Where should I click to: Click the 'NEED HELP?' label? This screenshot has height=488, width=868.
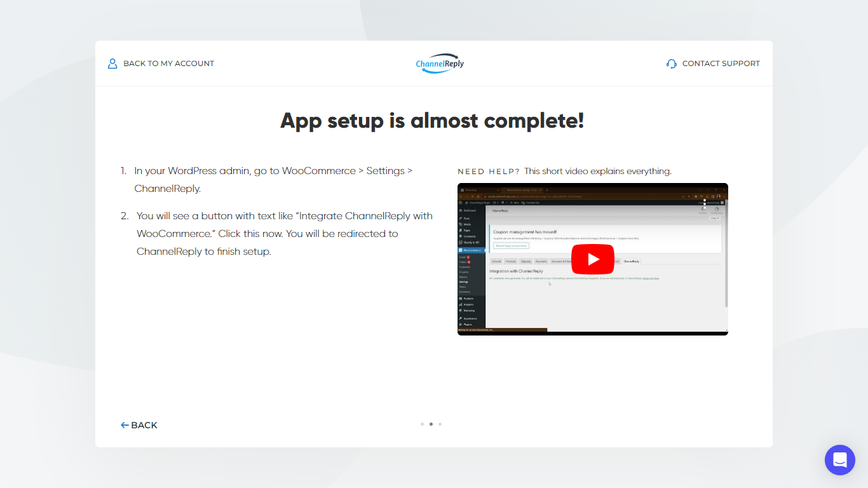coord(489,172)
